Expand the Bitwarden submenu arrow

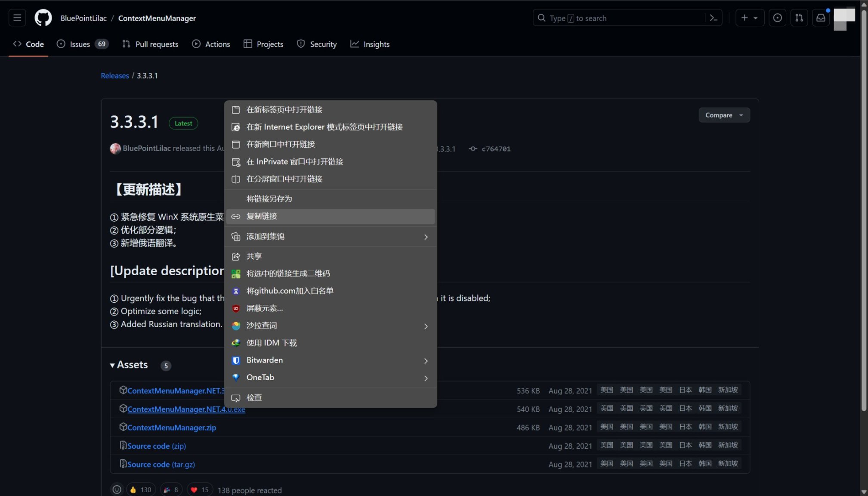(426, 361)
